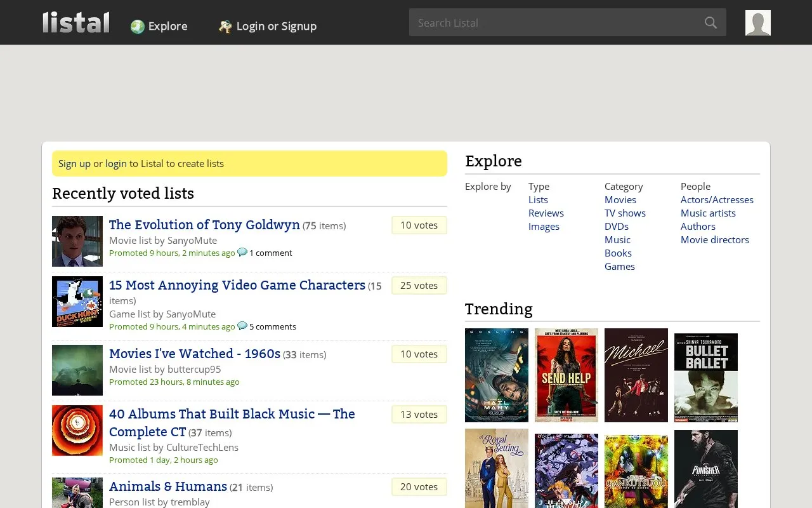Image resolution: width=812 pixels, height=508 pixels.
Task: Explore the Music category
Action: tap(617, 239)
